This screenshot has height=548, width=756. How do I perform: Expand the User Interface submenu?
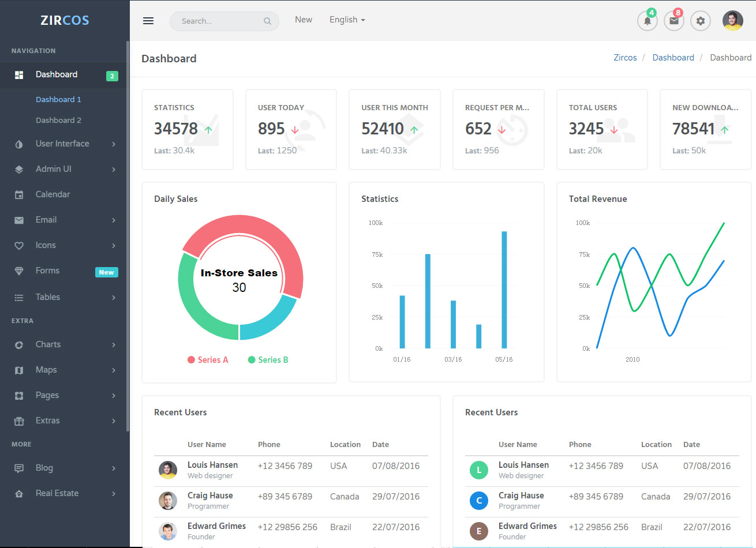point(62,144)
